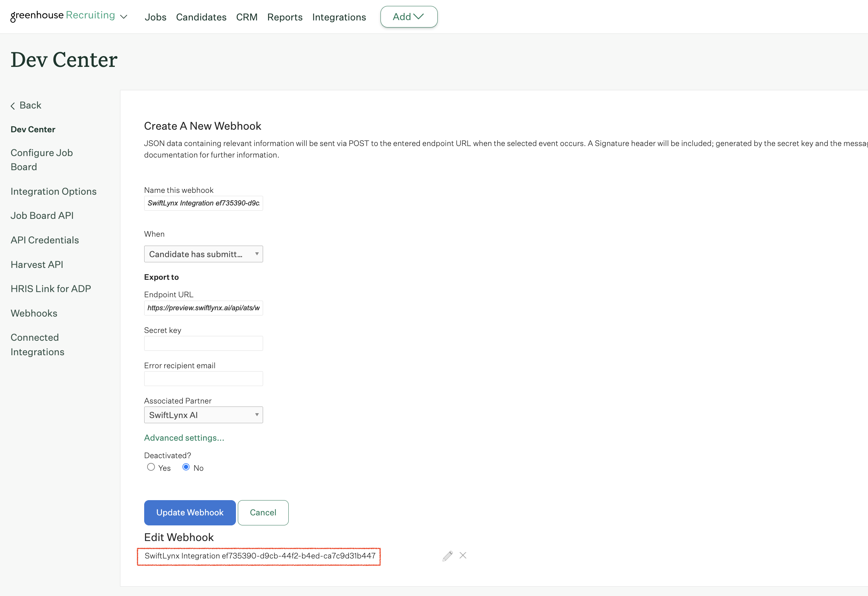Image resolution: width=868 pixels, height=596 pixels.
Task: Open Integrations in the top navigation
Action: coord(339,17)
